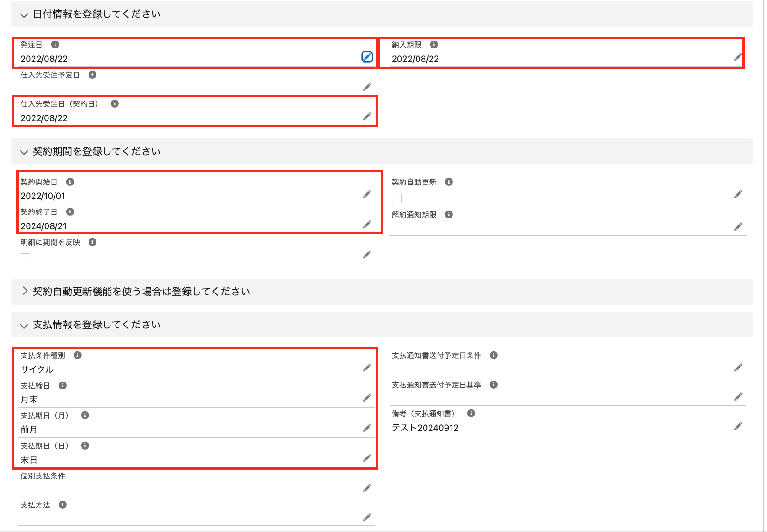Click the 個別支払条件 field label
The height and width of the screenshot is (532, 767).
(43, 476)
